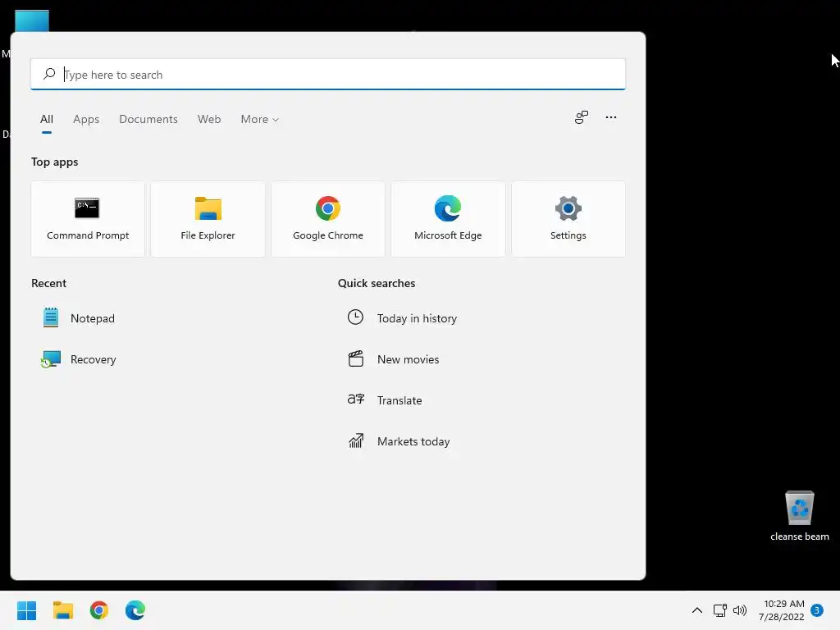
Task: Open the clock showing 10:29 AM
Action: [x=781, y=610]
